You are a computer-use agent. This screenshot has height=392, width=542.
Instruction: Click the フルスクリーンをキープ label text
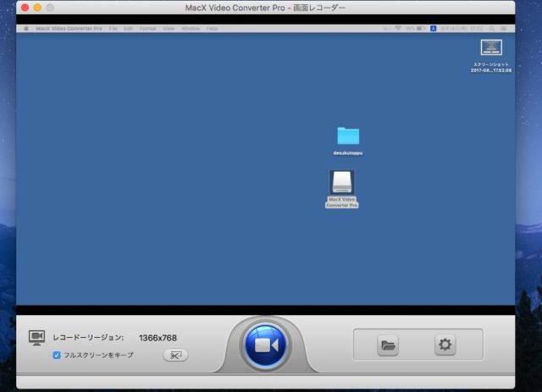(98, 355)
